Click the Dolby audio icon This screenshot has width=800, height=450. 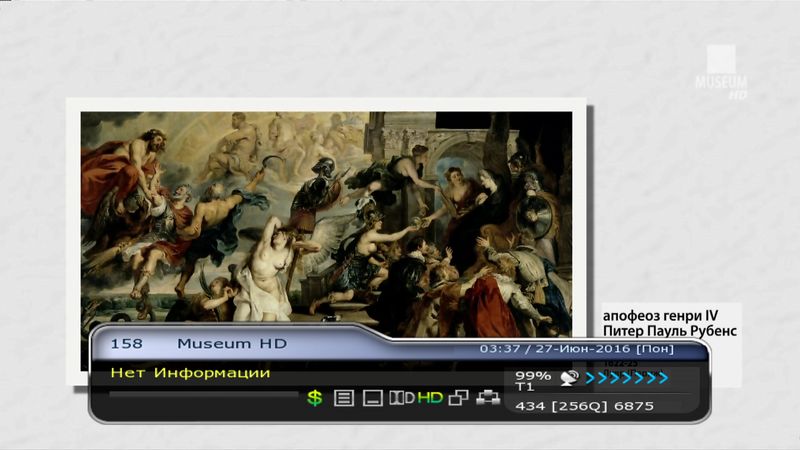[x=401, y=398]
